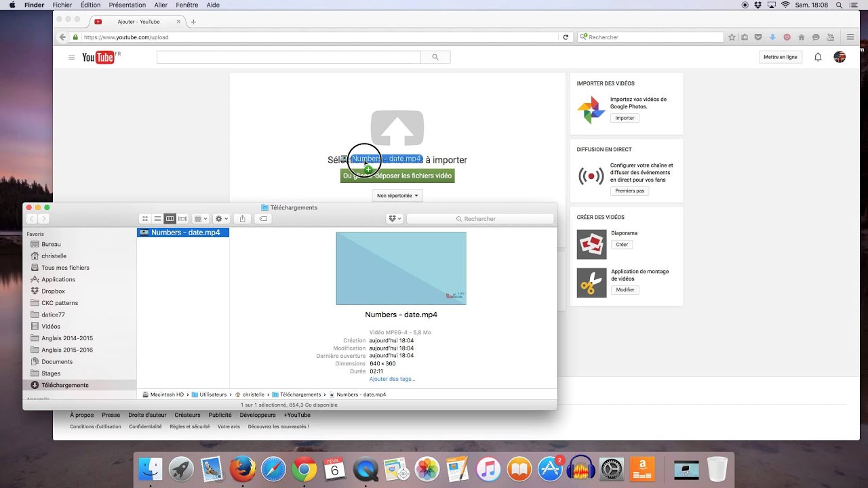This screenshot has height=488, width=868.
Task: Select Numbers - date.mp4 in file list
Action: coord(183,232)
